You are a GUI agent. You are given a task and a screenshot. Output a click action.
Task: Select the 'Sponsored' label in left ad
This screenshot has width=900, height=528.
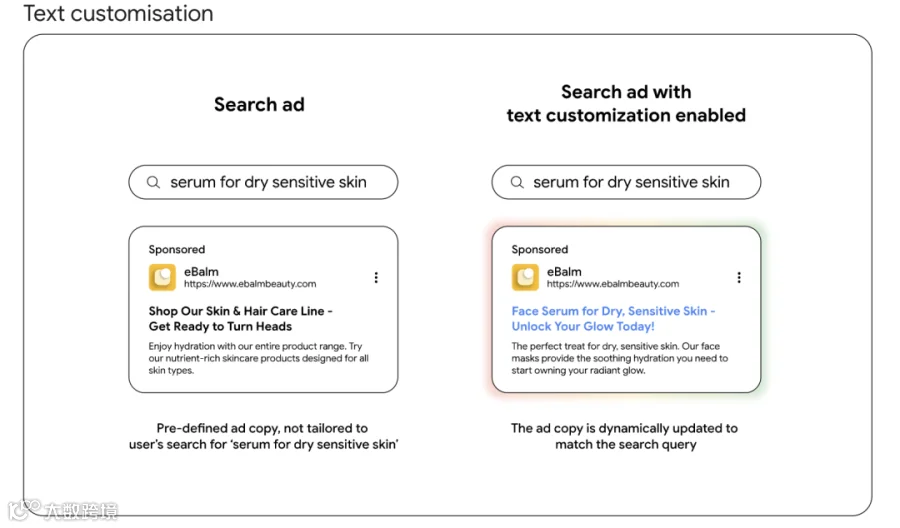[177, 250]
